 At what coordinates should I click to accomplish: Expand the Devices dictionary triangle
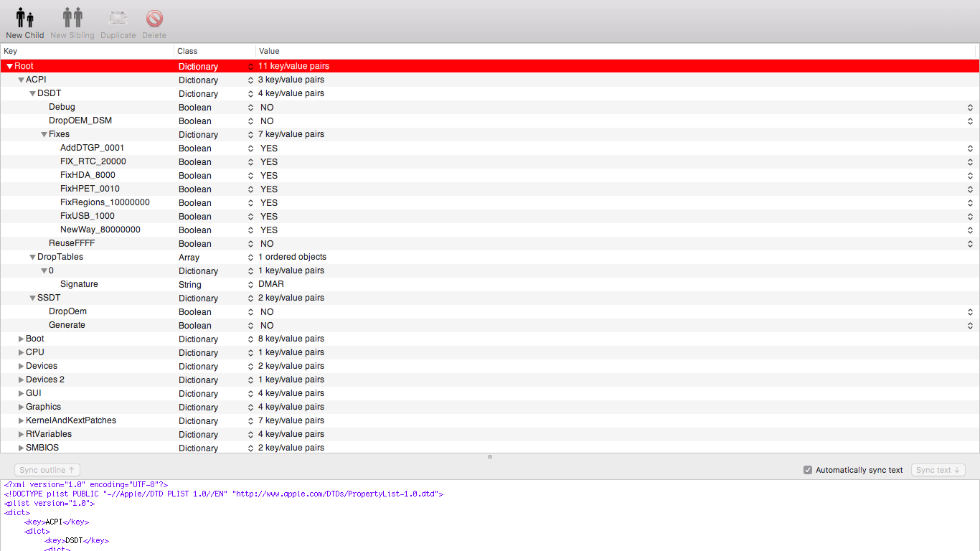22,366
